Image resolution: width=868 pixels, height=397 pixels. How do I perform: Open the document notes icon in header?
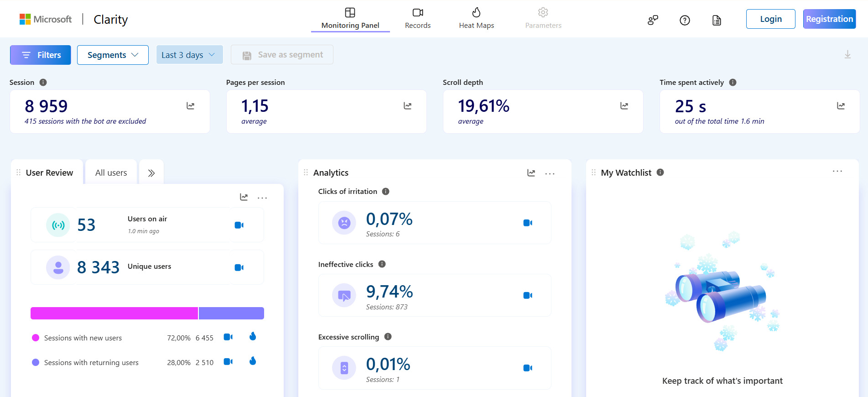tap(717, 20)
